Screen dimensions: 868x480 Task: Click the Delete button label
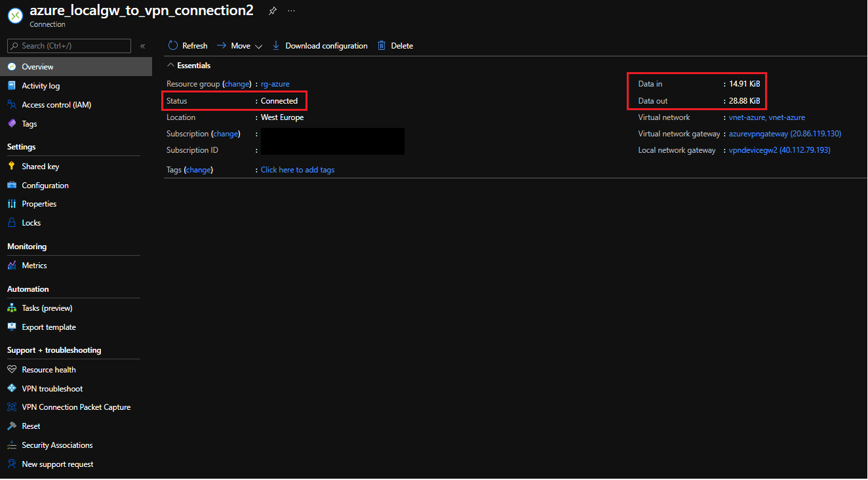pyautogui.click(x=402, y=46)
